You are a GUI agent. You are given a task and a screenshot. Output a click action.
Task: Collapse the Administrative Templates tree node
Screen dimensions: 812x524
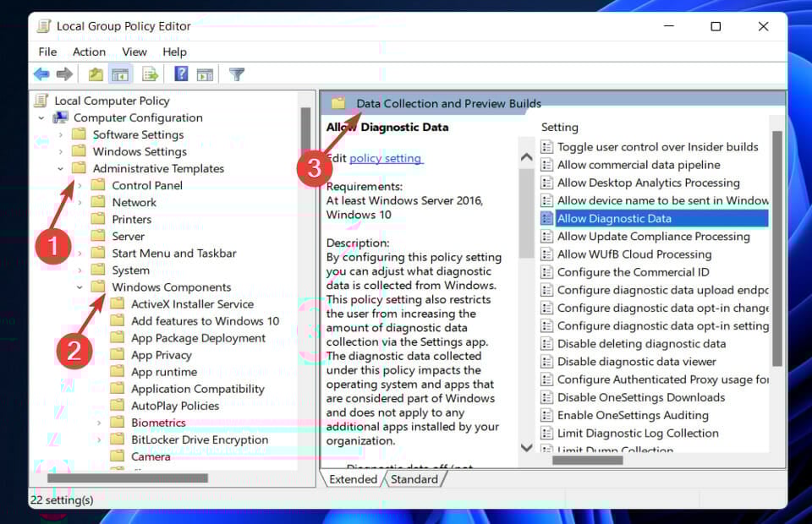point(61,169)
